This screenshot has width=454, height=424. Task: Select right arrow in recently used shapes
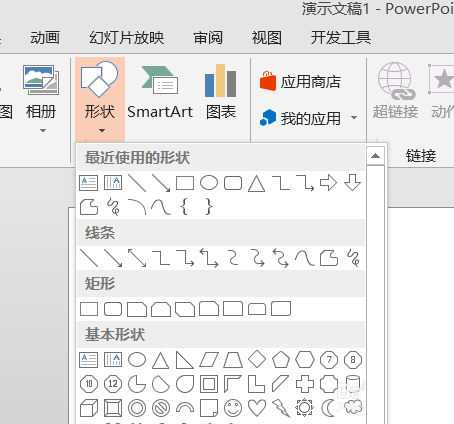tap(328, 183)
